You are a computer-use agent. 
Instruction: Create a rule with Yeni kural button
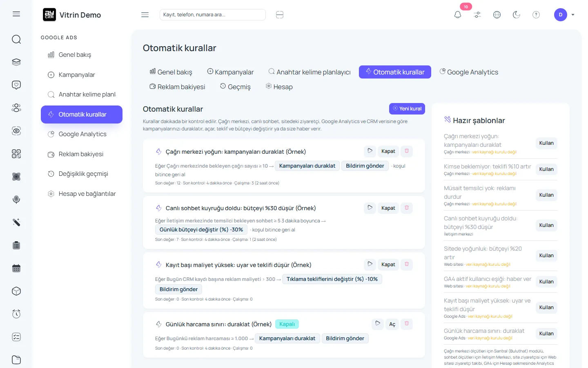407,109
